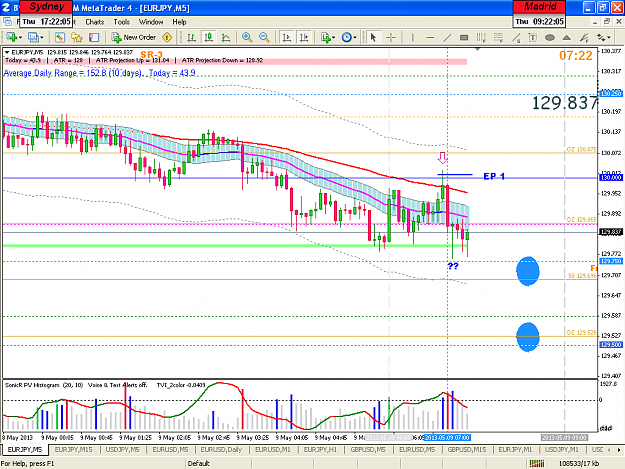
Task: Click the New Chart icon
Action: pyautogui.click(x=11, y=37)
